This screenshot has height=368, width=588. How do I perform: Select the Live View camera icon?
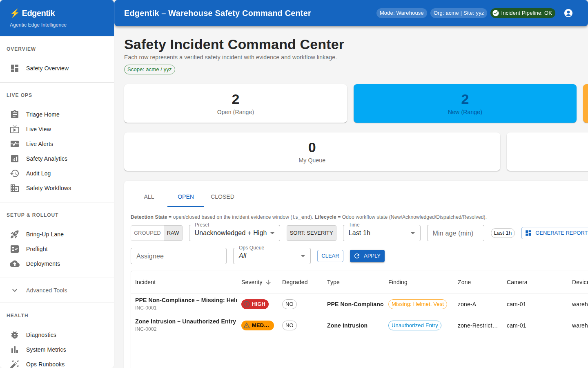tap(15, 129)
